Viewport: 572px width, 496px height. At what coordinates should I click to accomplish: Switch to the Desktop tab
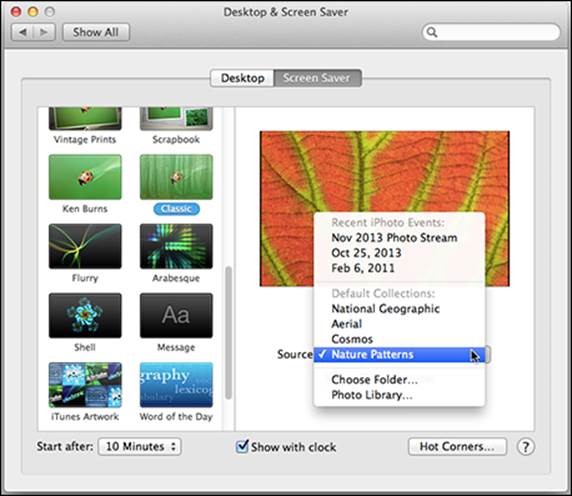[x=242, y=78]
